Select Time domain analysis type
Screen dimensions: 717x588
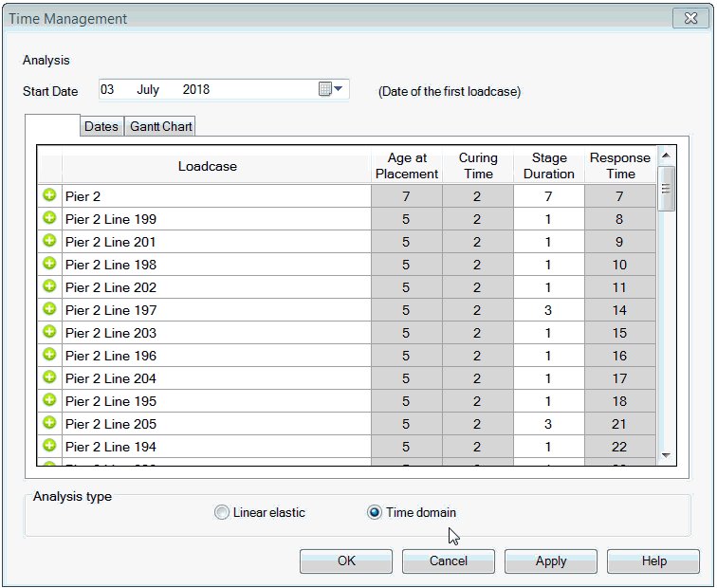click(375, 513)
